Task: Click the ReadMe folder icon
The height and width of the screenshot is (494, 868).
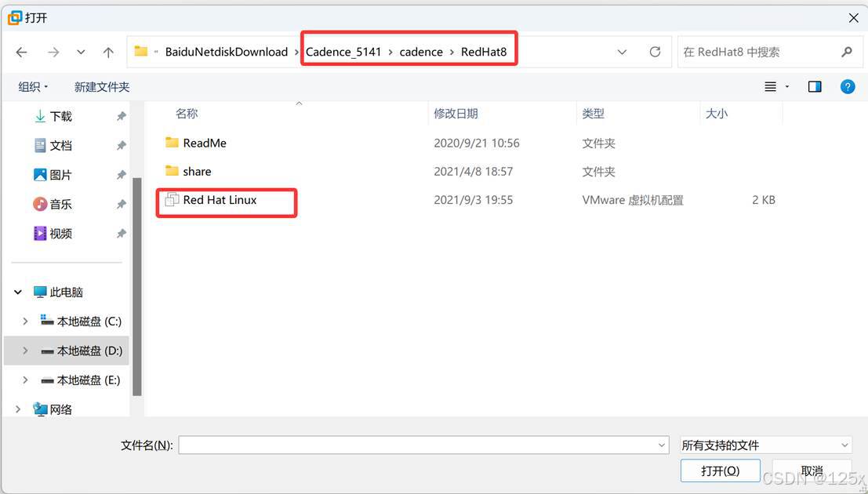Action: point(173,143)
